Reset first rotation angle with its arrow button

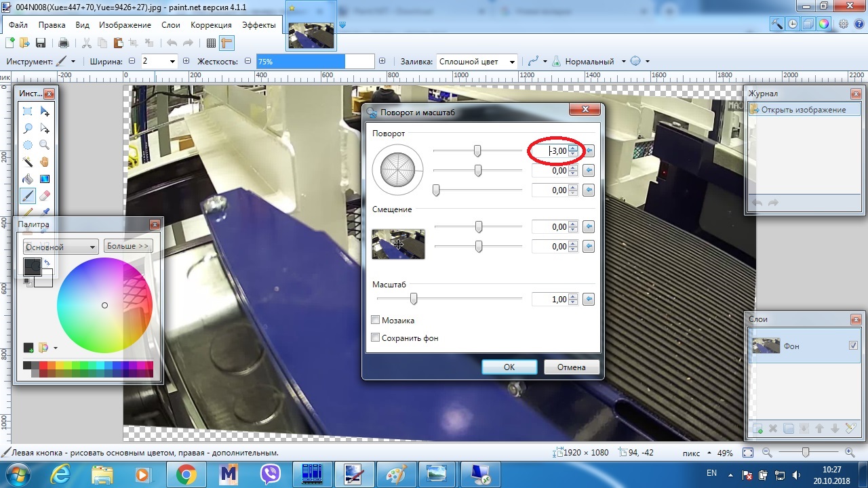point(589,151)
